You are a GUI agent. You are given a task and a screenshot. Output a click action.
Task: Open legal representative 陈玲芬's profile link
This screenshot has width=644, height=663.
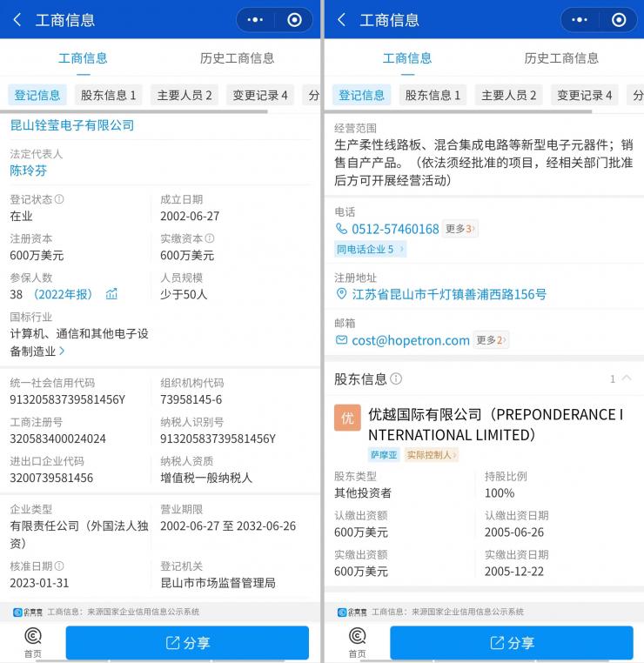29,171
